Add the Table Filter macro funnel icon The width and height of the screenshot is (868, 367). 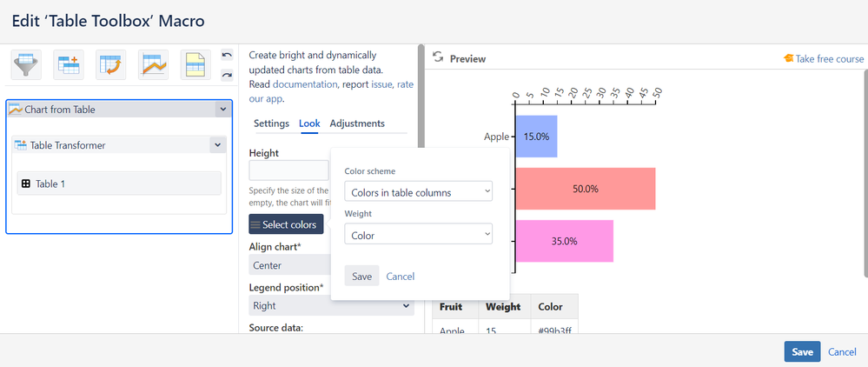point(26,65)
